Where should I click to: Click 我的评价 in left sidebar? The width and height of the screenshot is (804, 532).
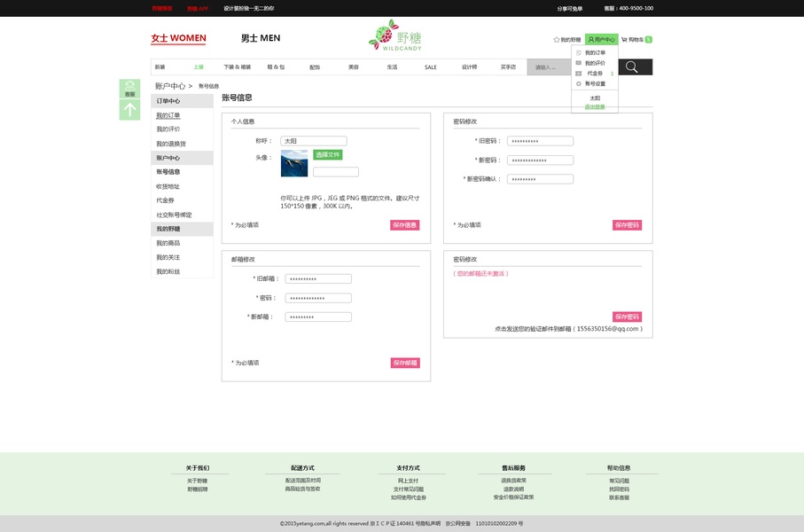pyautogui.click(x=168, y=129)
